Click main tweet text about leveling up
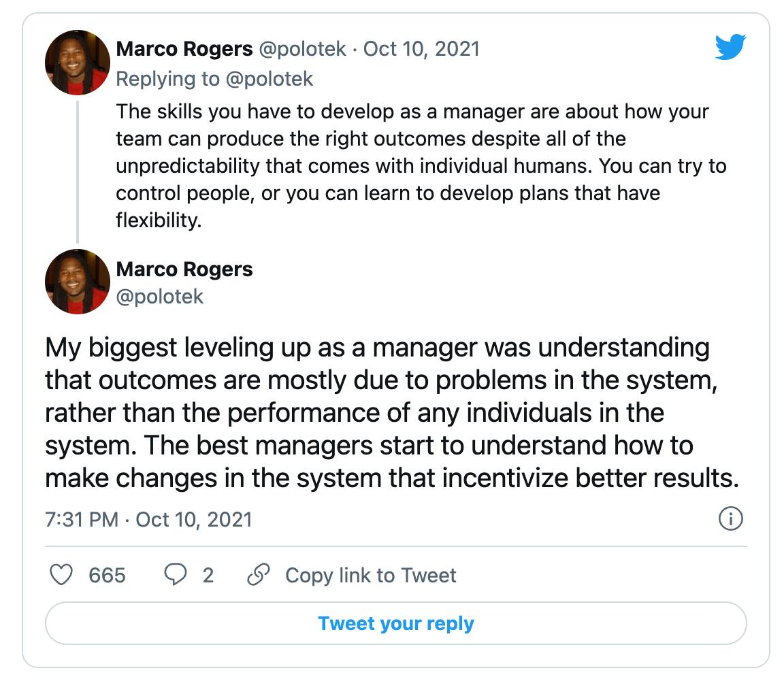784x679 pixels. [392, 412]
